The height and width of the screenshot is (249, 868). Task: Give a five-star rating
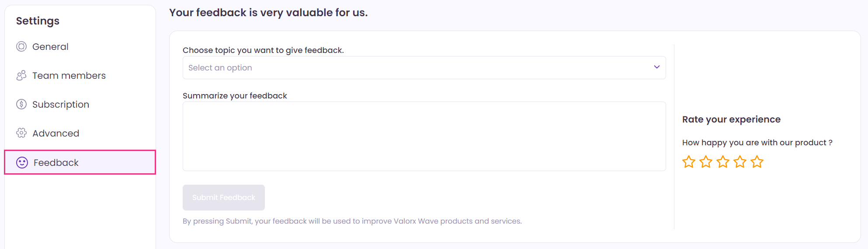pos(757,161)
